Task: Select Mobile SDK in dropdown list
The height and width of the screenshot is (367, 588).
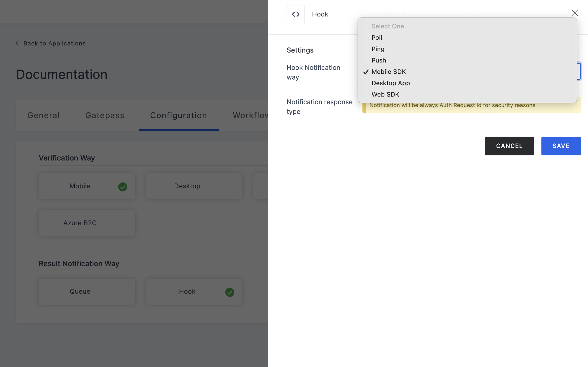Action: pos(467,72)
